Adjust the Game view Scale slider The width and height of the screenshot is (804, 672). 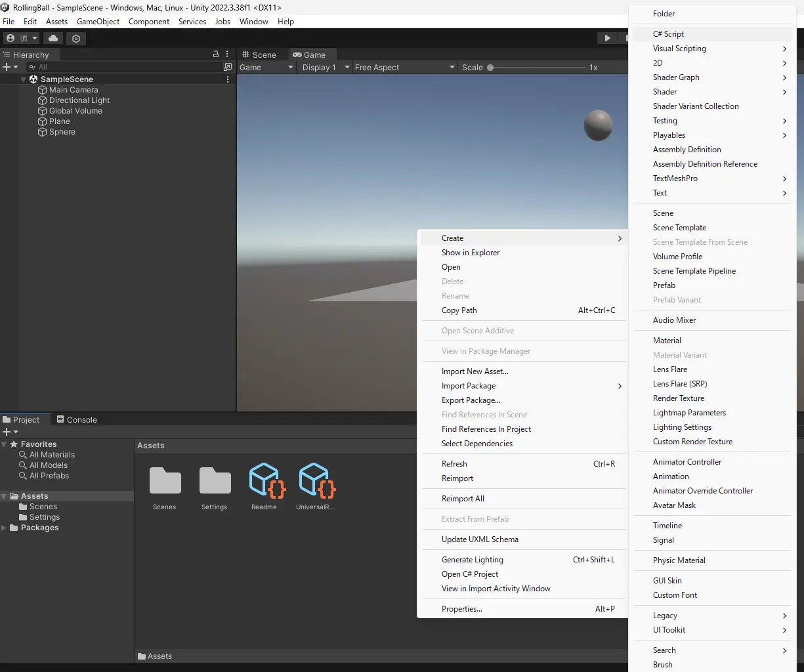(x=490, y=67)
